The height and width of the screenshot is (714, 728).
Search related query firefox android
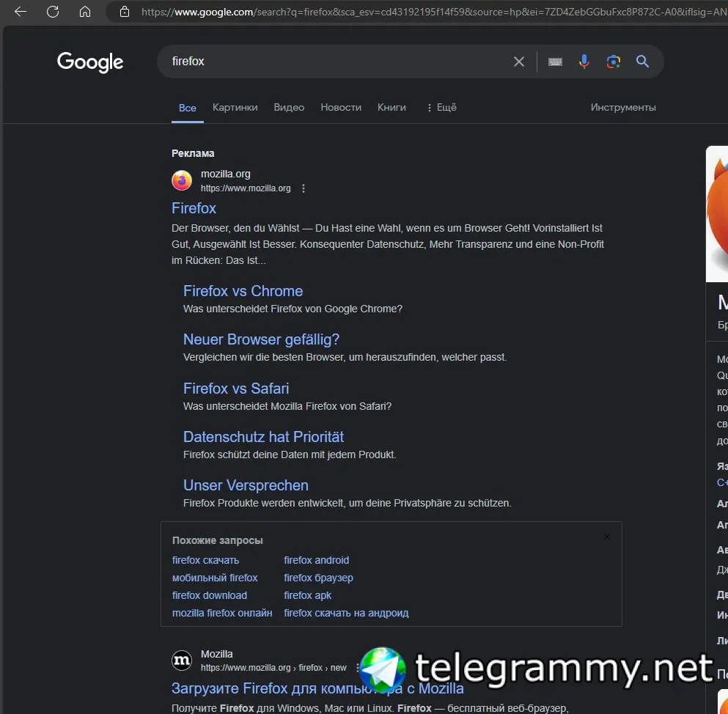pyautogui.click(x=316, y=560)
